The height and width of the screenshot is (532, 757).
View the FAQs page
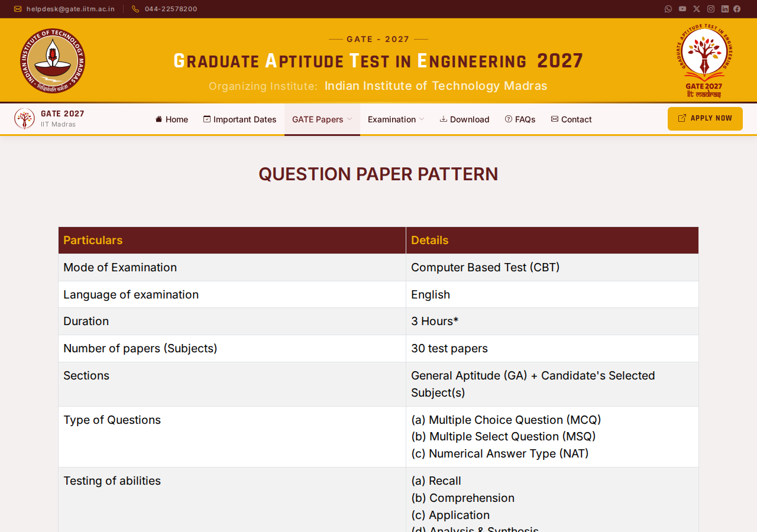520,119
